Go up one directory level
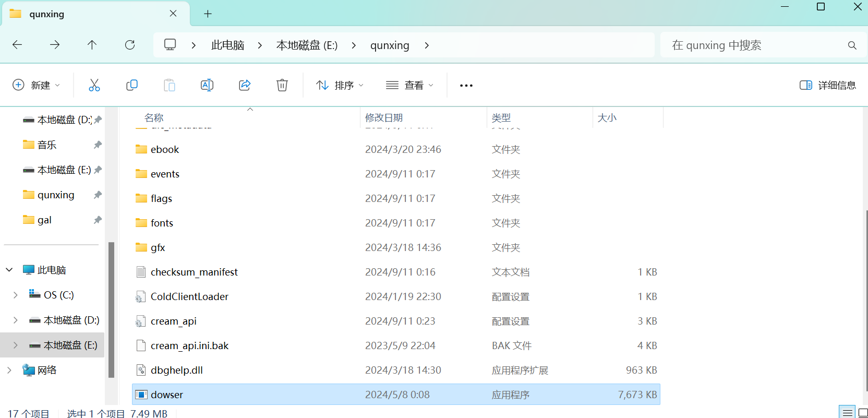The height and width of the screenshot is (418, 868). point(92,45)
